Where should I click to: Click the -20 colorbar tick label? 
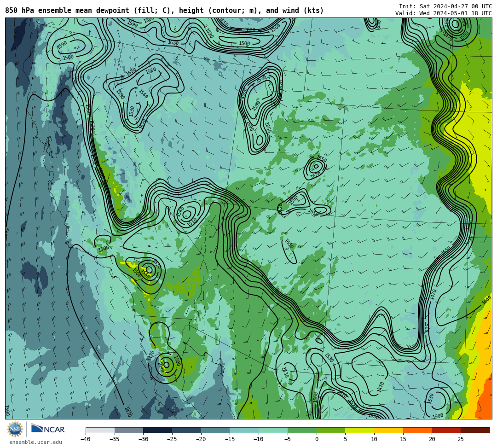pyautogui.click(x=201, y=439)
